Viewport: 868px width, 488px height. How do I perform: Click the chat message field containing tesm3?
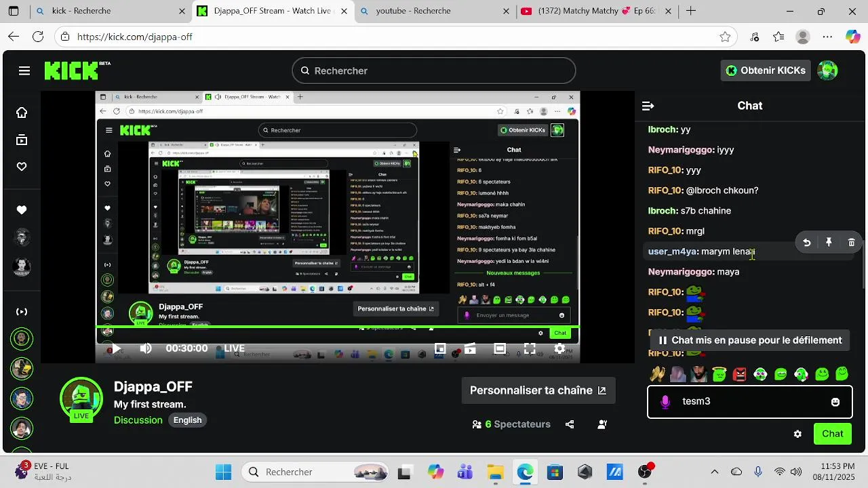(749, 402)
